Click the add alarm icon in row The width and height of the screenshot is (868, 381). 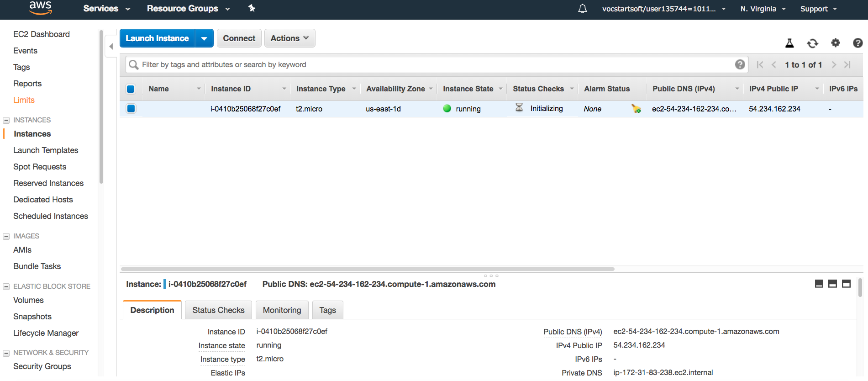click(x=636, y=108)
